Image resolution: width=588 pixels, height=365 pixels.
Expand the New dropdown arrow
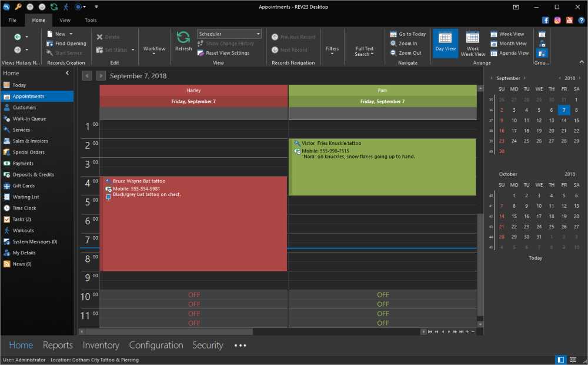(x=71, y=34)
